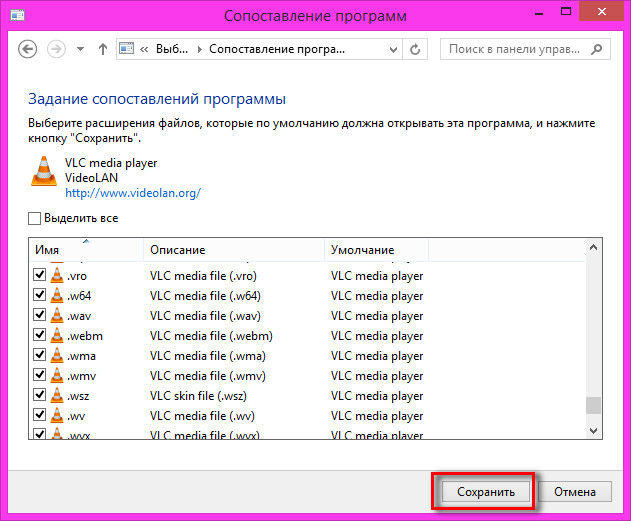
Task: Click the control panel icon in address bar
Action: (x=127, y=49)
